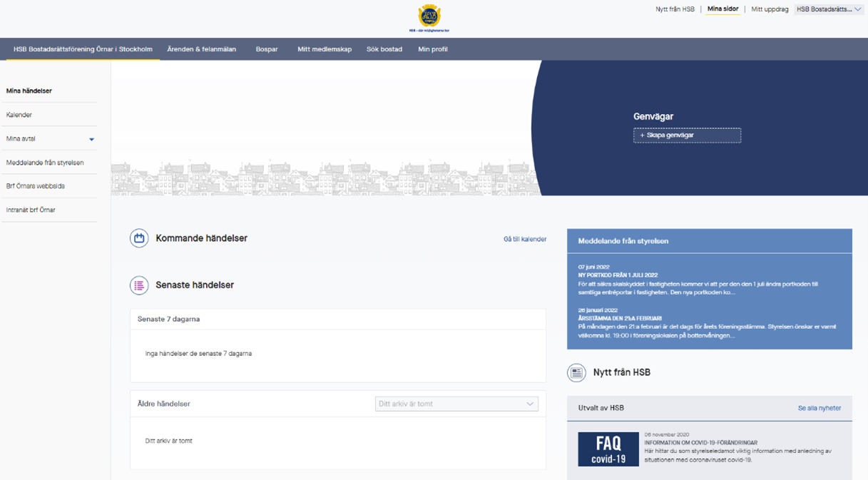Click the calendar icon beside Kommande händelser
Image resolution: width=868 pixels, height=480 pixels.
(x=139, y=238)
